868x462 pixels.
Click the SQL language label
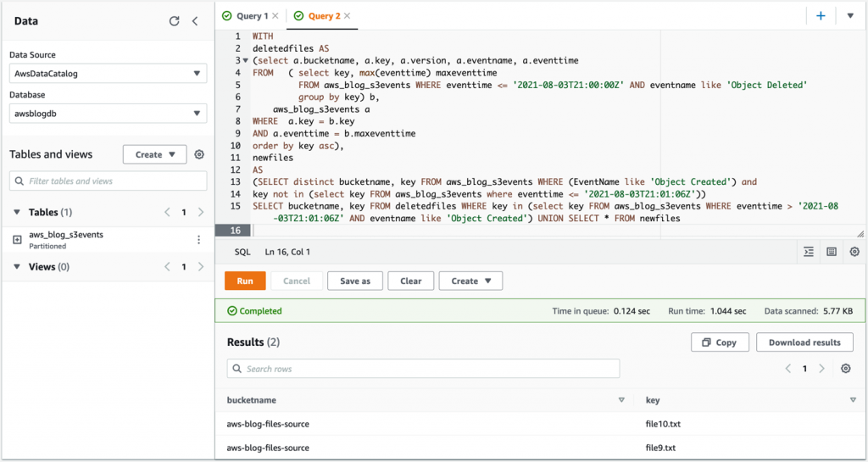coord(242,252)
